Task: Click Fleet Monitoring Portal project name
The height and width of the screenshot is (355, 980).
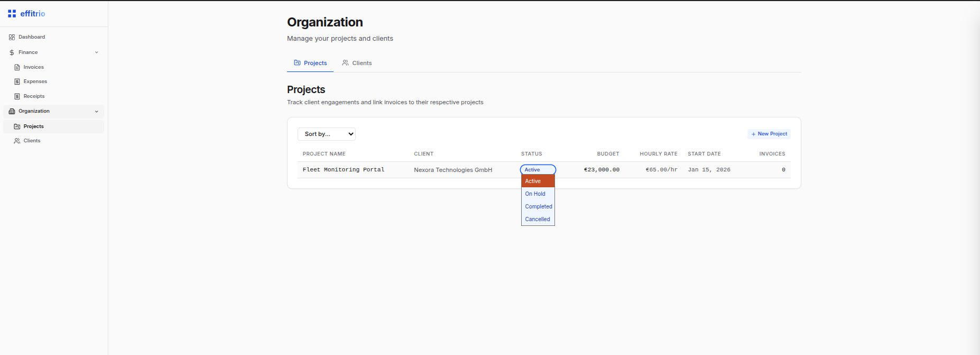Action: click(344, 170)
